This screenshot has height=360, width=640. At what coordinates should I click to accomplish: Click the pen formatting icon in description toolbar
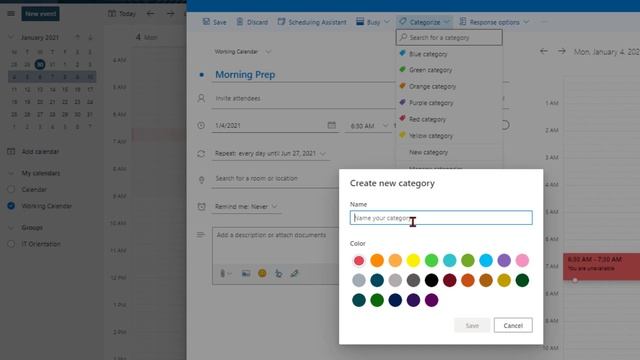coord(294,273)
